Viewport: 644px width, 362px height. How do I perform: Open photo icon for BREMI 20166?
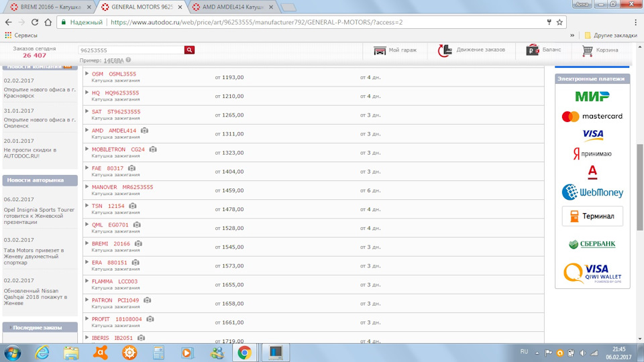pos(138,244)
